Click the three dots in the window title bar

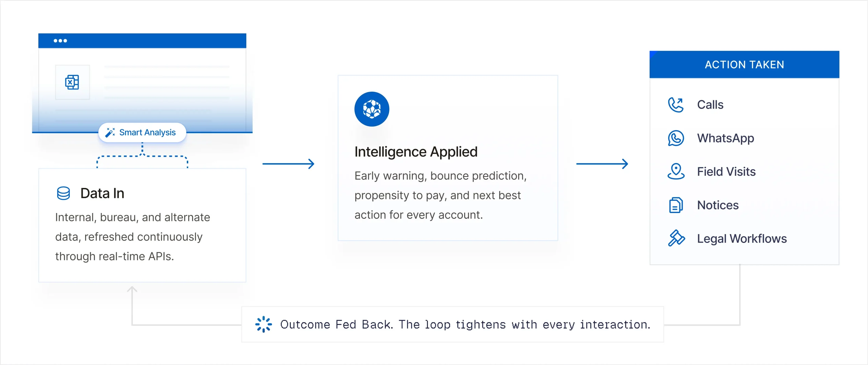(x=60, y=41)
